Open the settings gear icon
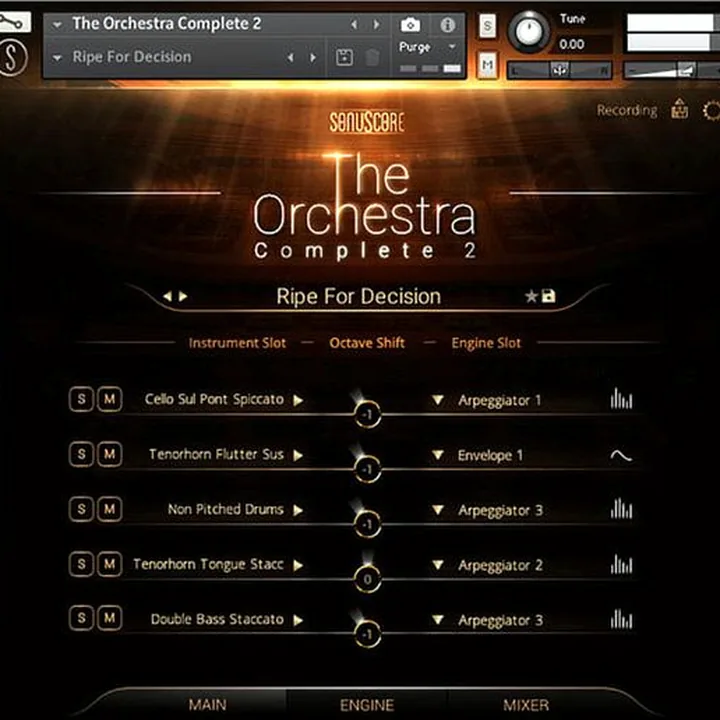 (712, 111)
